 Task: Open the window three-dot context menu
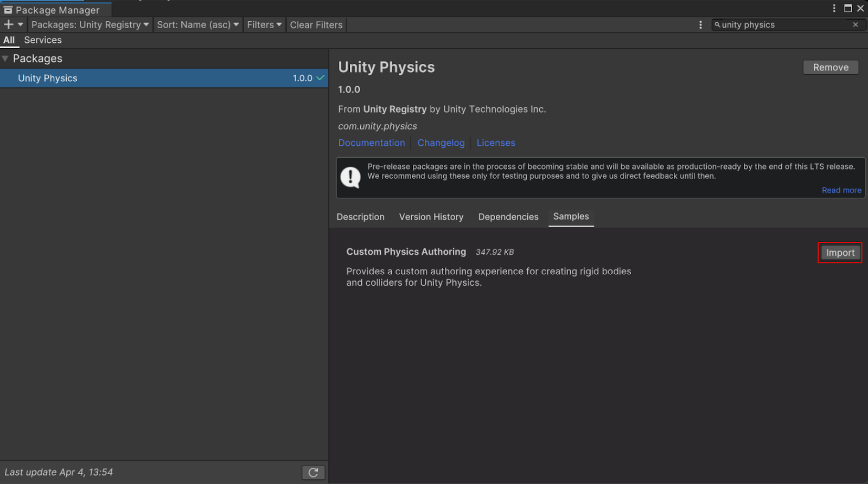click(x=834, y=8)
